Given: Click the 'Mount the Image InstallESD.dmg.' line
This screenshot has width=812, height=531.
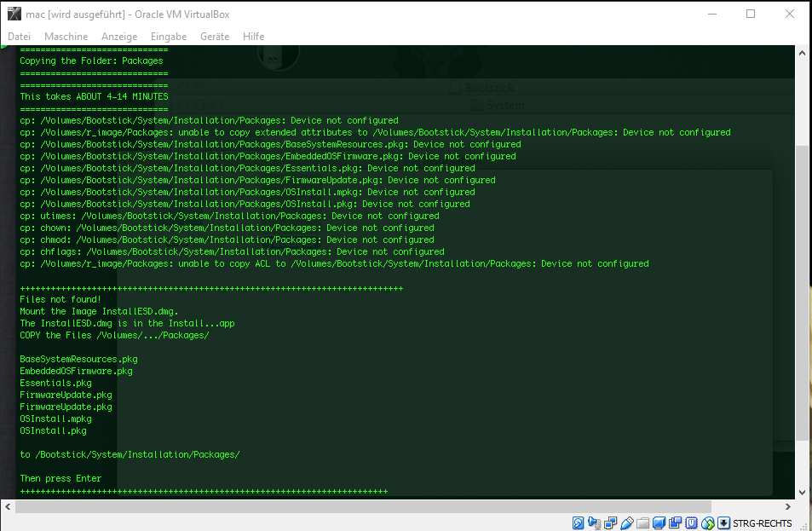Looking at the screenshot, I should coord(99,311).
